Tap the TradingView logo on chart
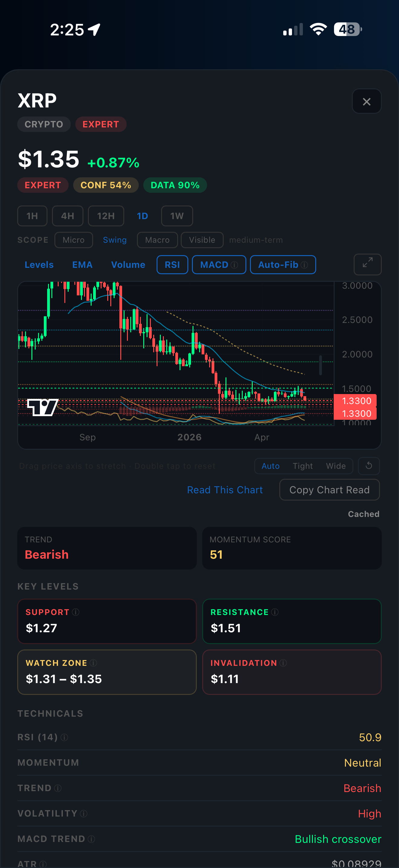This screenshot has width=399, height=868. tap(43, 407)
